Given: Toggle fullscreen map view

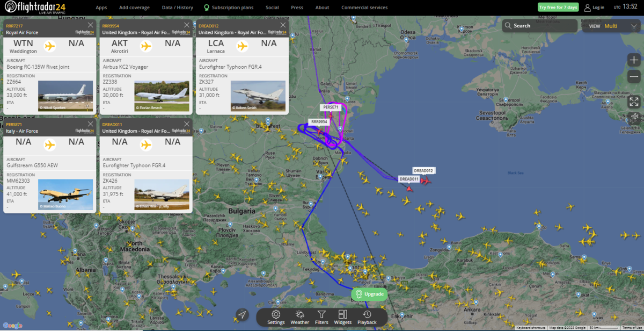Looking at the screenshot, I should [x=634, y=102].
